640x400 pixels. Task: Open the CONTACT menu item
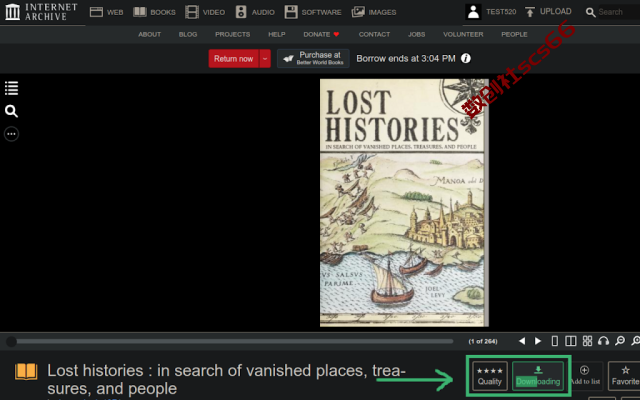[x=374, y=34]
